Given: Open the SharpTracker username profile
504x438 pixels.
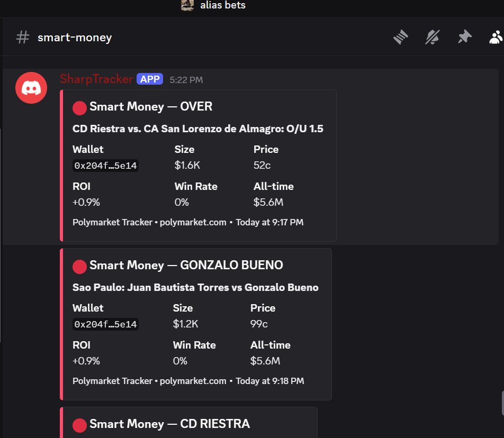Looking at the screenshot, I should click(96, 79).
